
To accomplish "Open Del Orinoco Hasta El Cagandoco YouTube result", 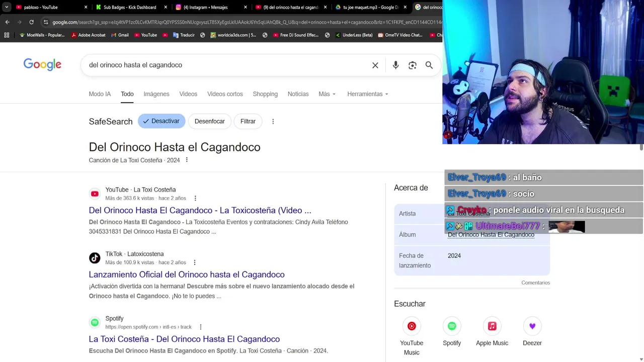I will 200,210.
